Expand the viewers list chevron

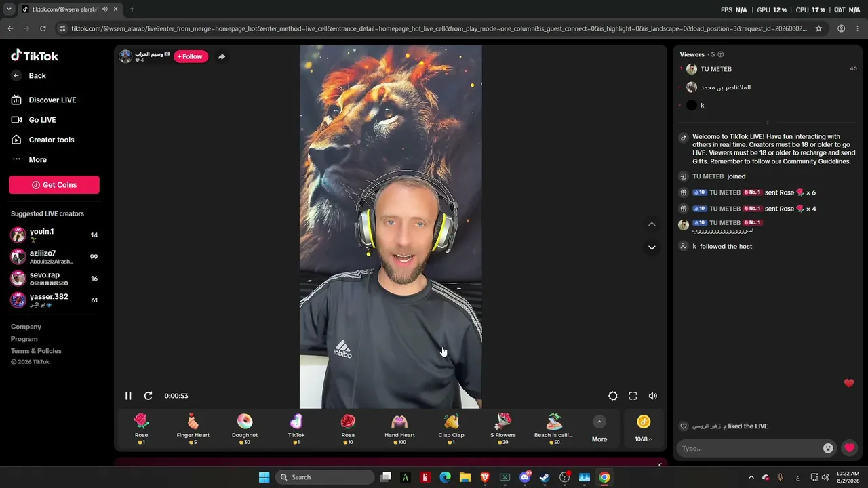pos(768,123)
